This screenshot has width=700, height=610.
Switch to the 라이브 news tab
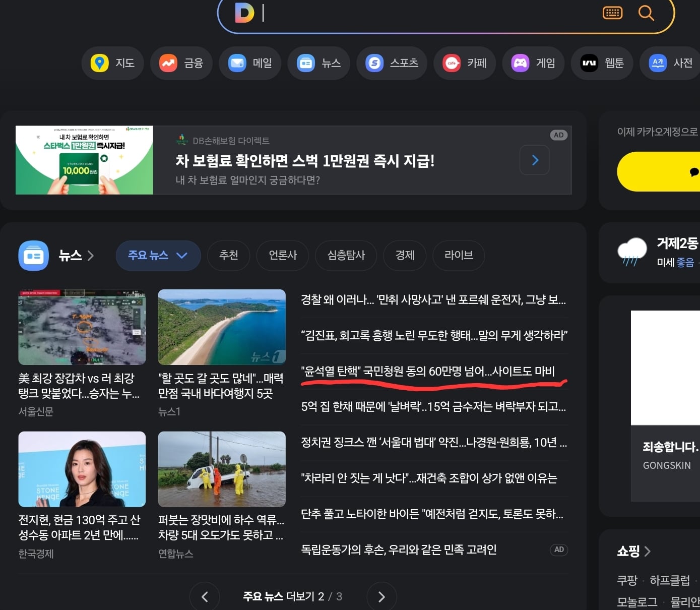pyautogui.click(x=459, y=256)
